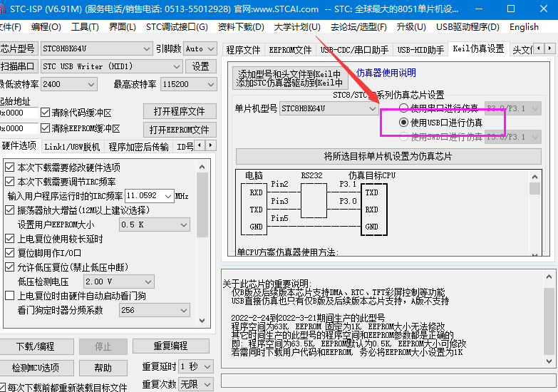Image resolution: width=558 pixels, height=392 pixels.
Task: Switch to EEPROM文件 tab
Action: click(x=290, y=50)
